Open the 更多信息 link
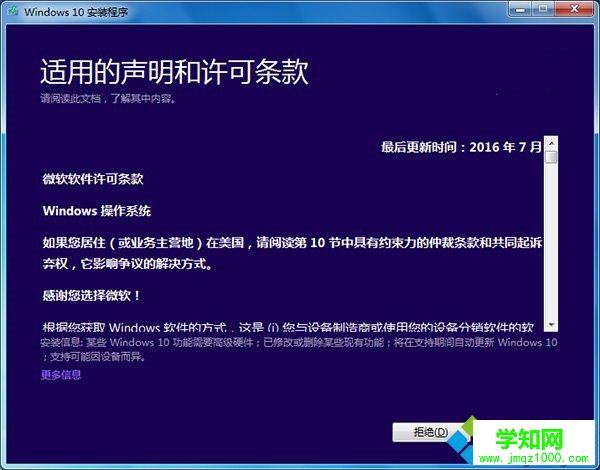This screenshot has height=470, width=600. (61, 375)
